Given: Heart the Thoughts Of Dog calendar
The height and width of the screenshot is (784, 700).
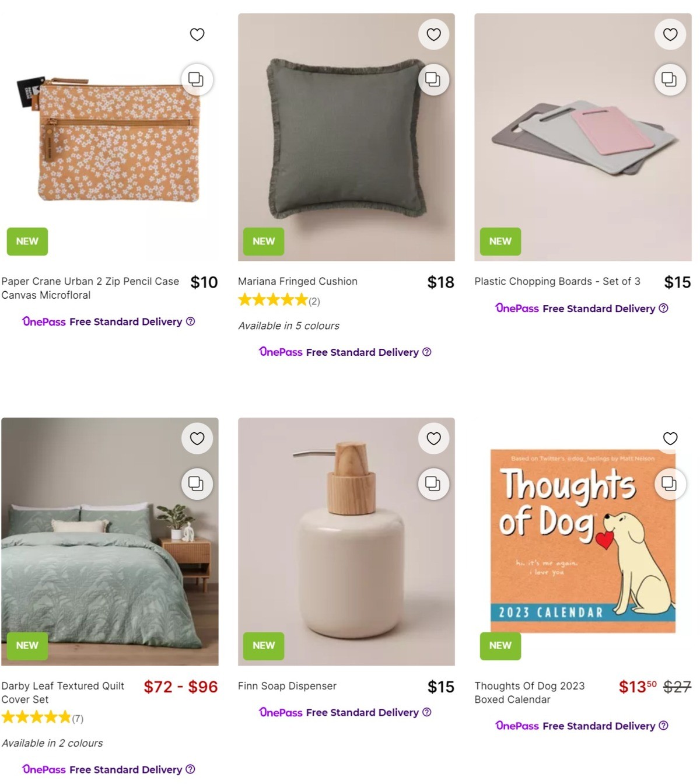Looking at the screenshot, I should click(670, 438).
